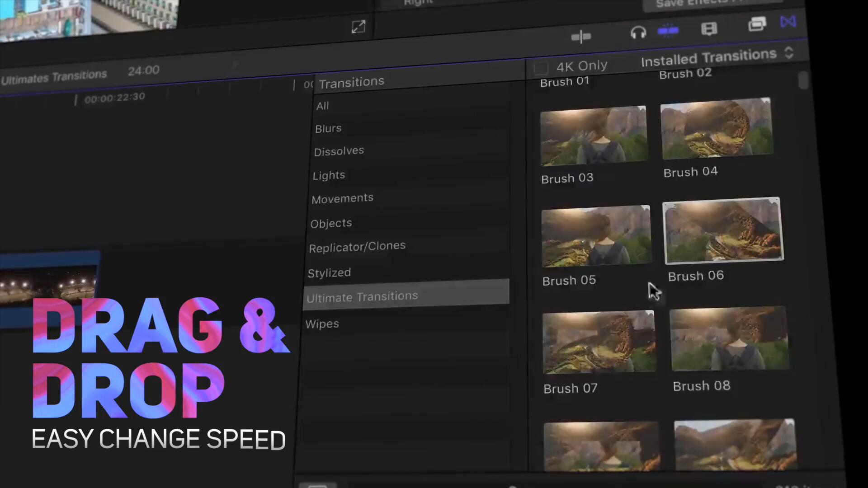Select the Movements category

(x=342, y=199)
